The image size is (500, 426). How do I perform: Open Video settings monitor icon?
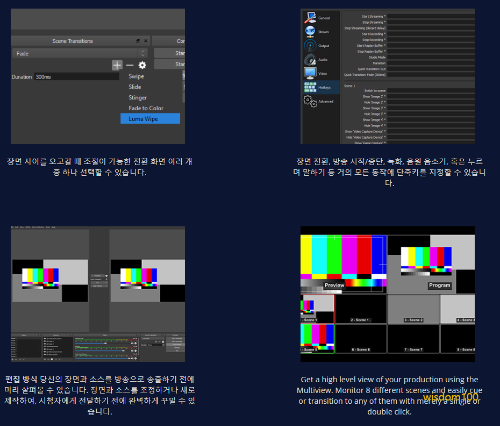[x=310, y=73]
